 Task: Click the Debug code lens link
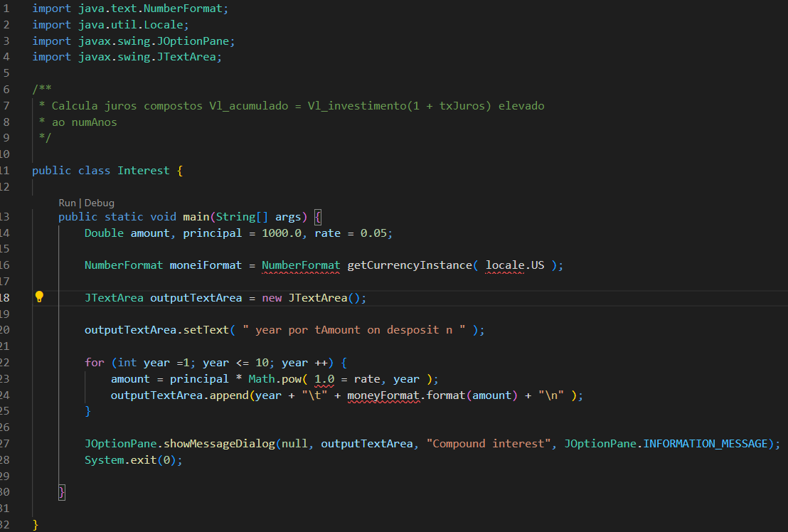coord(99,203)
